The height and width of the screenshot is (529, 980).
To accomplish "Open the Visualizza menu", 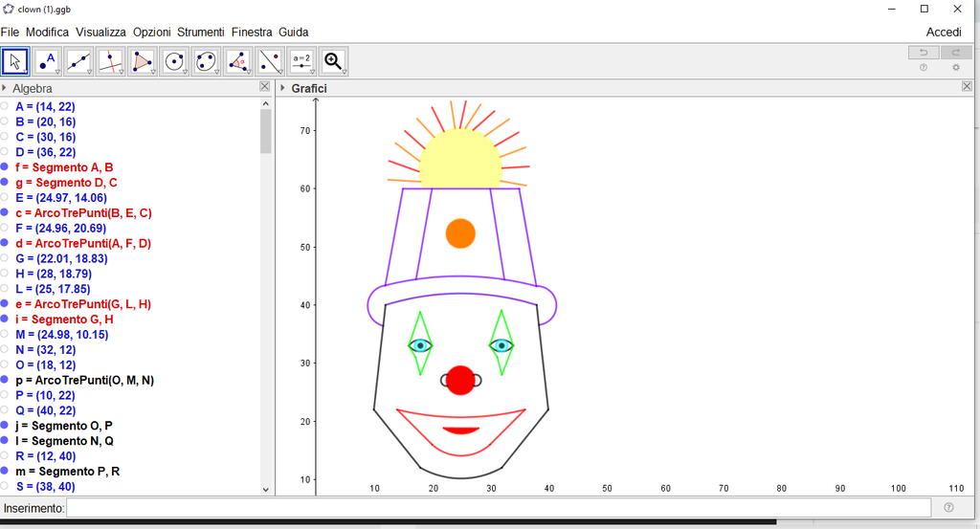I will pyautogui.click(x=100, y=32).
